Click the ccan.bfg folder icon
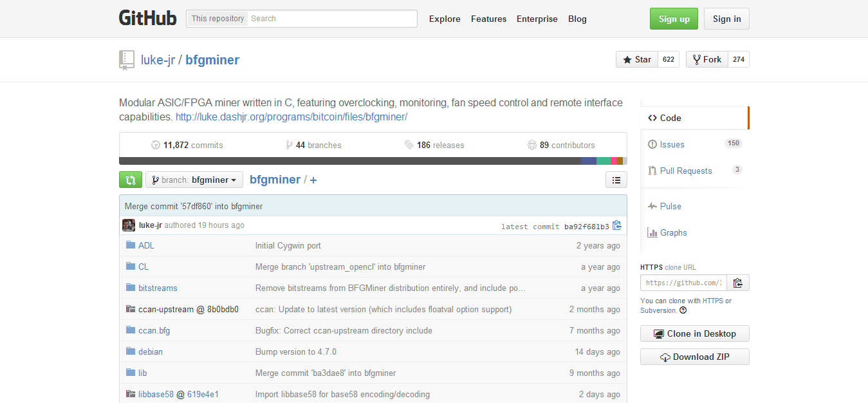Screen dimensions: 868x403 point(131,330)
